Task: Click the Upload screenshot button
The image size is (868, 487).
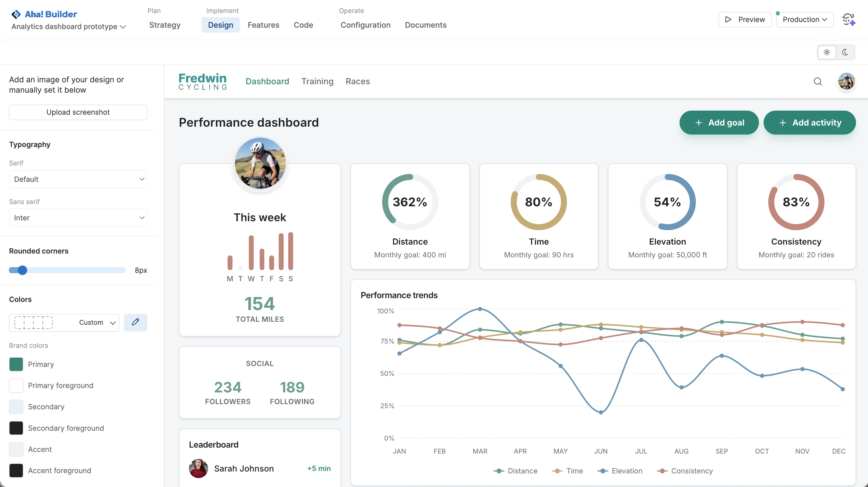Action: coord(78,112)
